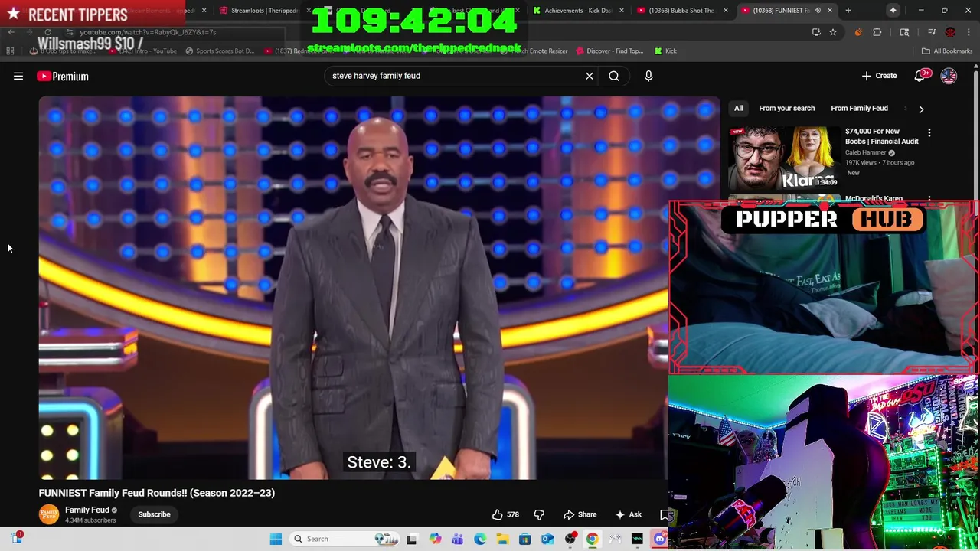
Task: Switch to Discord taskbar icon
Action: click(x=660, y=539)
